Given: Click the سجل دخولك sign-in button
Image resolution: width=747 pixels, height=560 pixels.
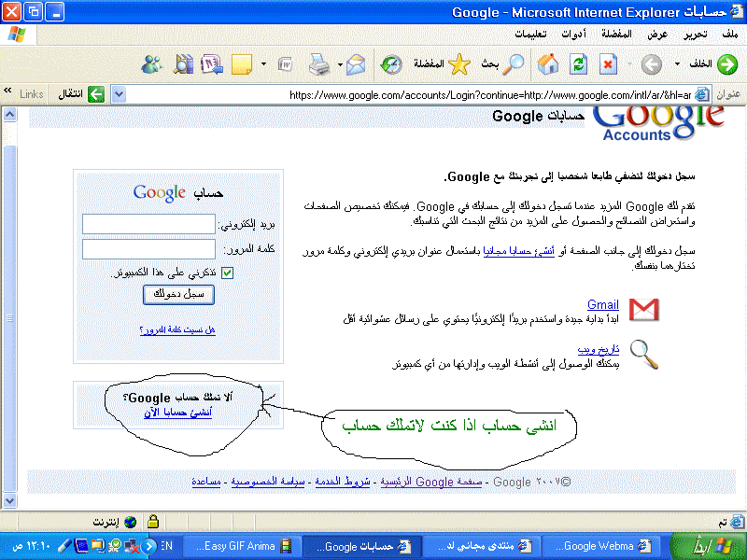Looking at the screenshot, I should (x=178, y=295).
